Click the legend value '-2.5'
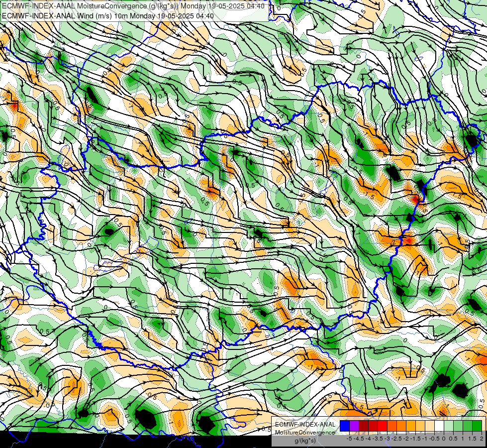 pyautogui.click(x=397, y=439)
